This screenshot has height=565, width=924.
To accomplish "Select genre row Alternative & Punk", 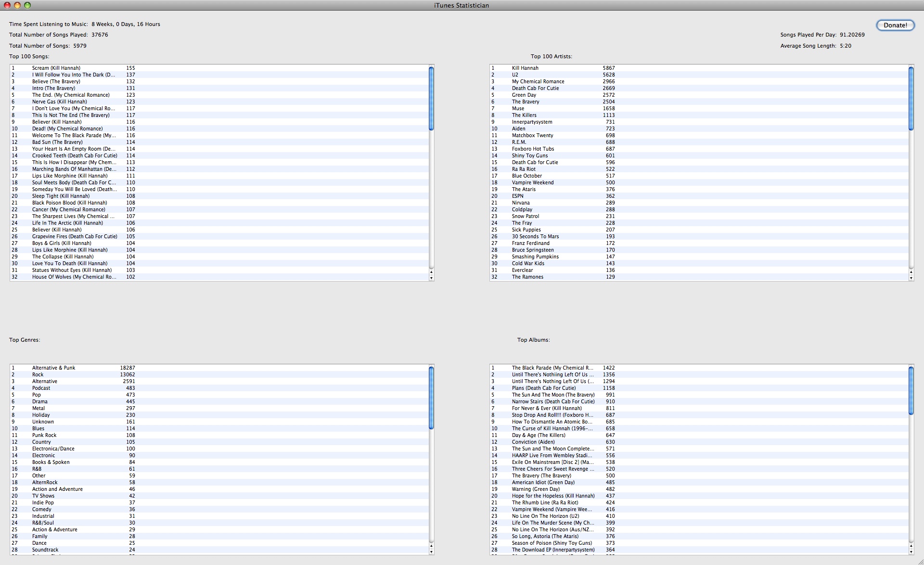I will click(x=219, y=368).
